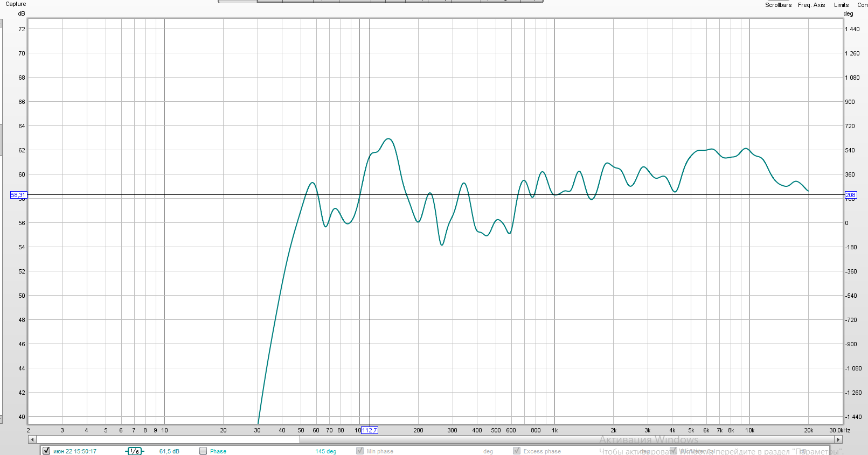Click the 61,5 dB trace value
Image resolution: width=868 pixels, height=455 pixels.
[x=169, y=451]
